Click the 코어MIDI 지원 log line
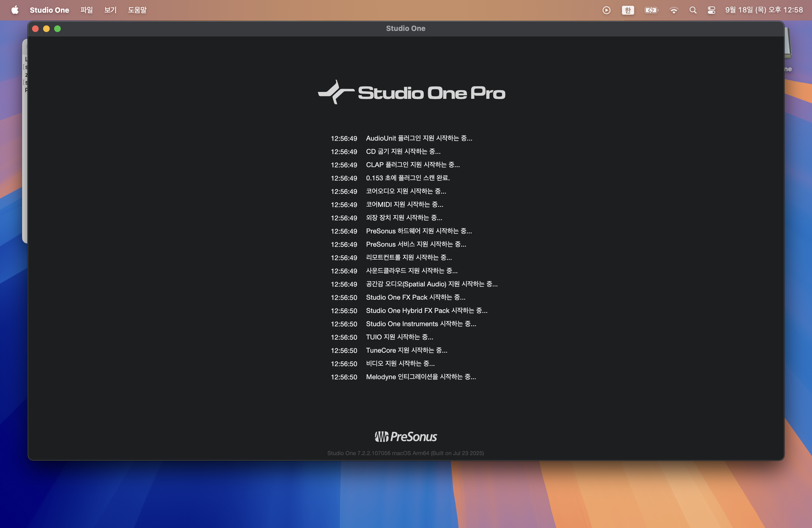The height and width of the screenshot is (528, 812). (x=387, y=205)
